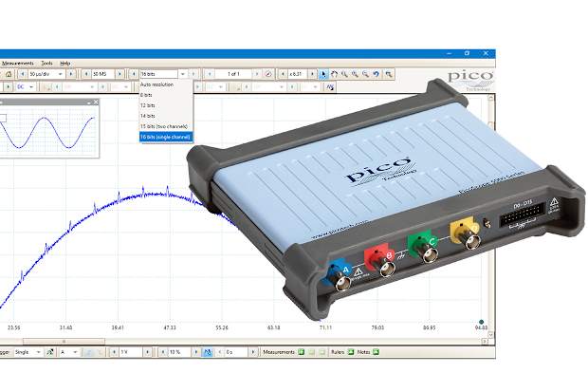The width and height of the screenshot is (588, 392).
Task: Increase trigger delay right arrow
Action: tap(253, 352)
